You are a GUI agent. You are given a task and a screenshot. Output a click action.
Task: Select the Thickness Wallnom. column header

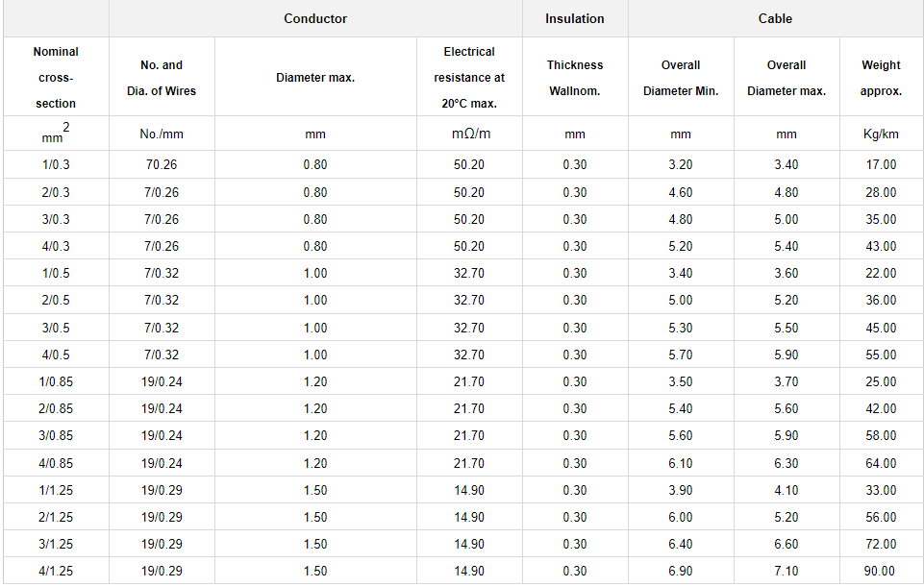[575, 78]
